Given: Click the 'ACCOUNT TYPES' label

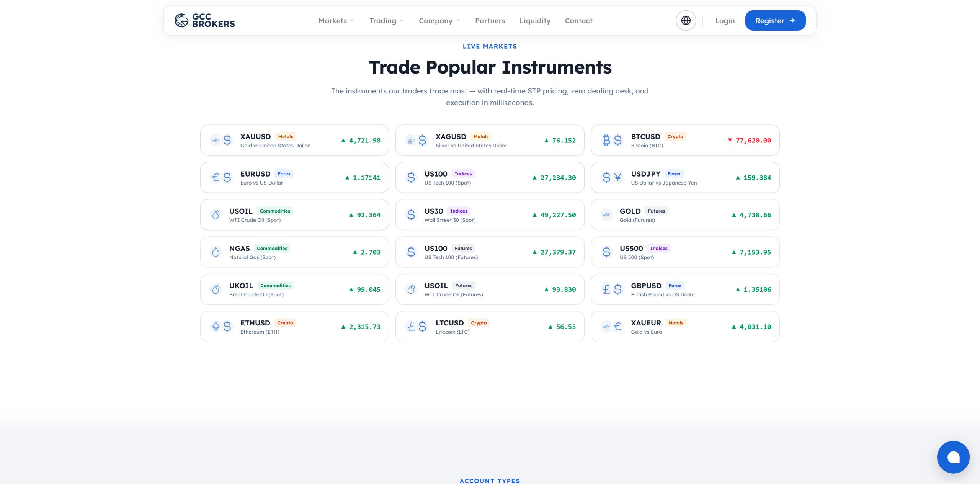Looking at the screenshot, I should coord(490,481).
